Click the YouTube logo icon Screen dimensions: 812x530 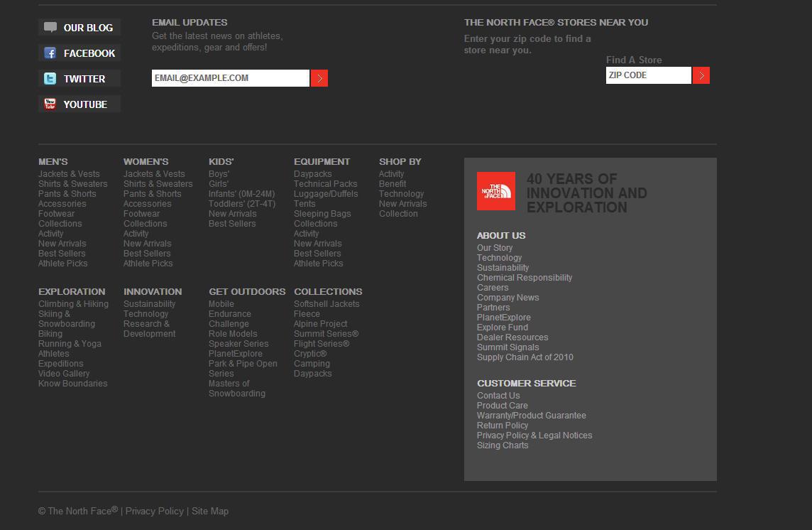pos(50,104)
